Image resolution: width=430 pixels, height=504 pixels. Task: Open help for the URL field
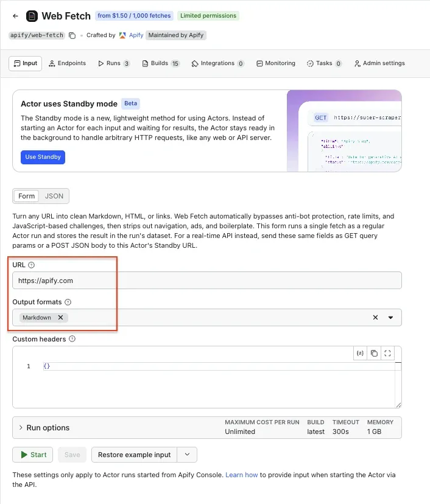pyautogui.click(x=31, y=265)
